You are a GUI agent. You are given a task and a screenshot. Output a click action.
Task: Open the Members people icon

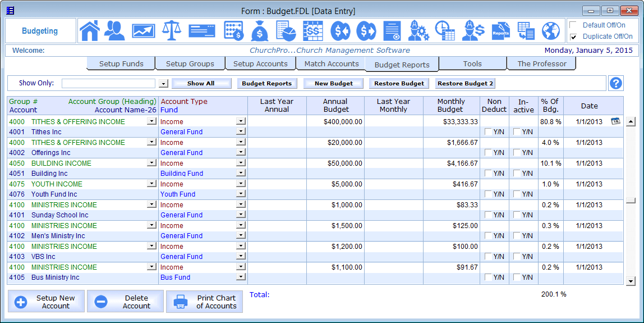[114, 31]
